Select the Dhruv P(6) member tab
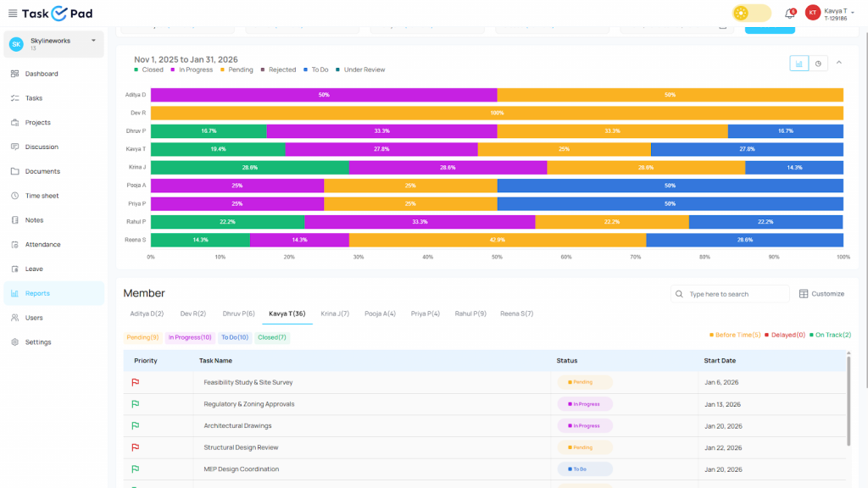This screenshot has height=488, width=868. click(x=238, y=313)
